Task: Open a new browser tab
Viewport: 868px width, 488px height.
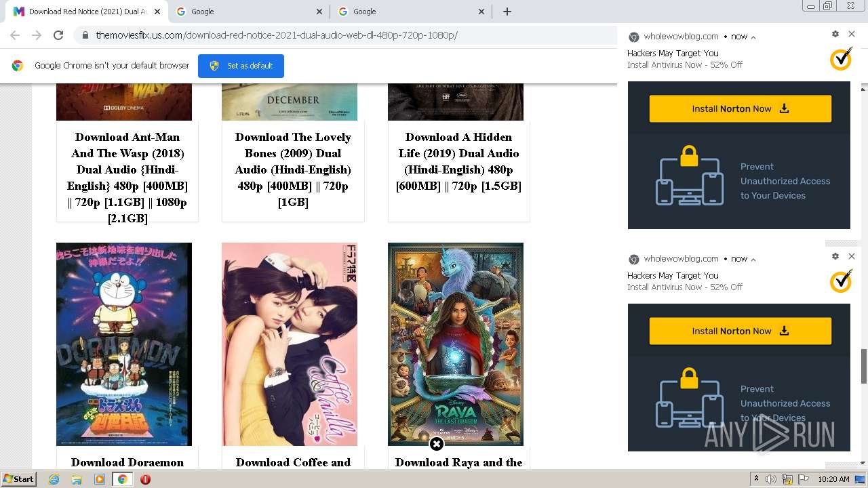Action: tap(507, 12)
